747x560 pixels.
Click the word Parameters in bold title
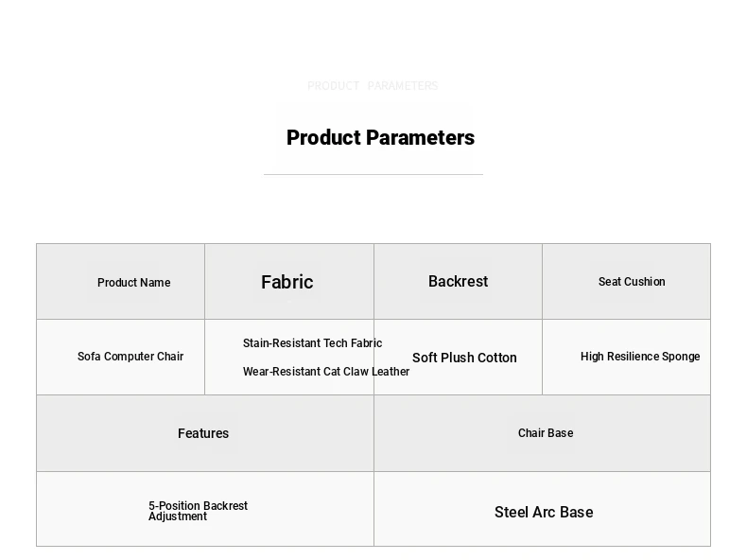pyautogui.click(x=421, y=138)
